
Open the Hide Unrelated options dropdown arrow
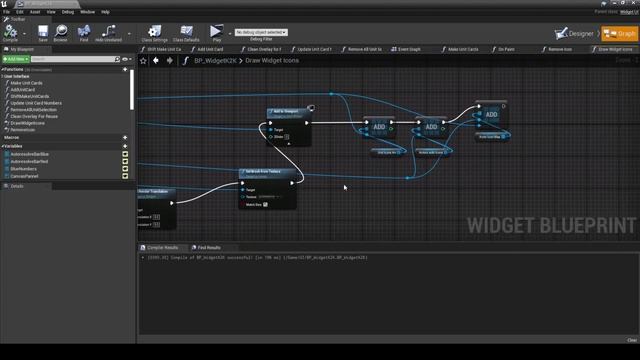tap(129, 33)
